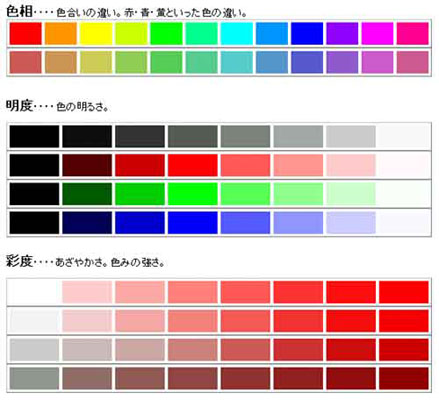Pick the dull teal swatch in second hue row
The height and width of the screenshot is (400, 439).
pos(237,62)
